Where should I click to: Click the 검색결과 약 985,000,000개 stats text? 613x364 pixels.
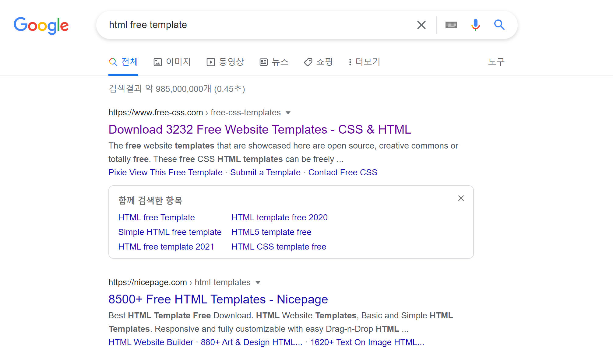pyautogui.click(x=177, y=89)
